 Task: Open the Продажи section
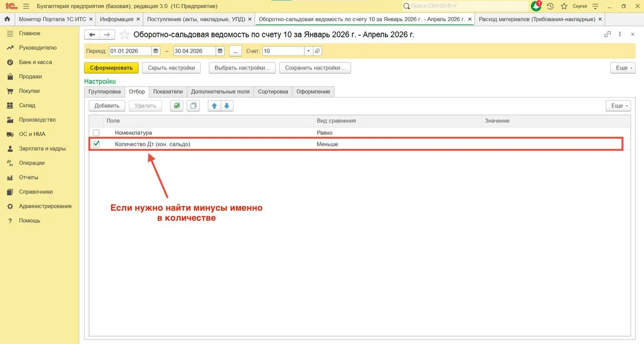31,76
